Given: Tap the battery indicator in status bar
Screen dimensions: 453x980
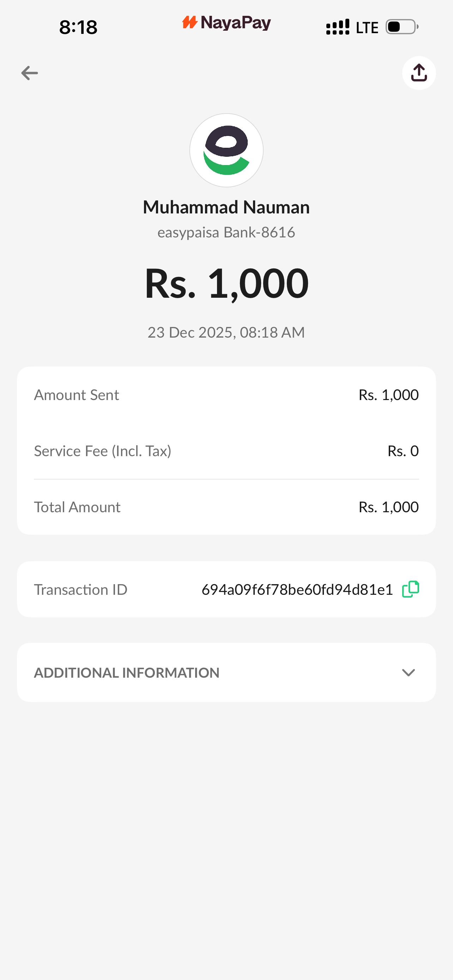Looking at the screenshot, I should [401, 27].
